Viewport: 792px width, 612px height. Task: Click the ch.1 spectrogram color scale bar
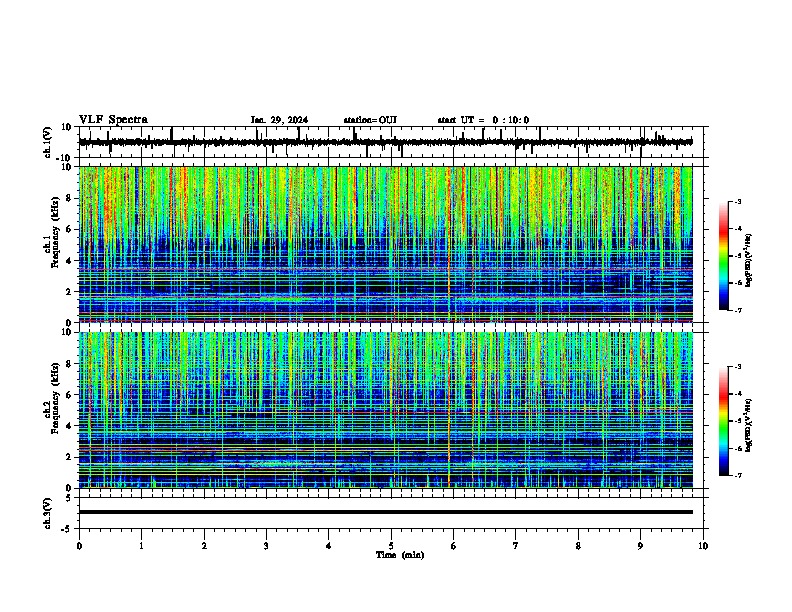(724, 256)
